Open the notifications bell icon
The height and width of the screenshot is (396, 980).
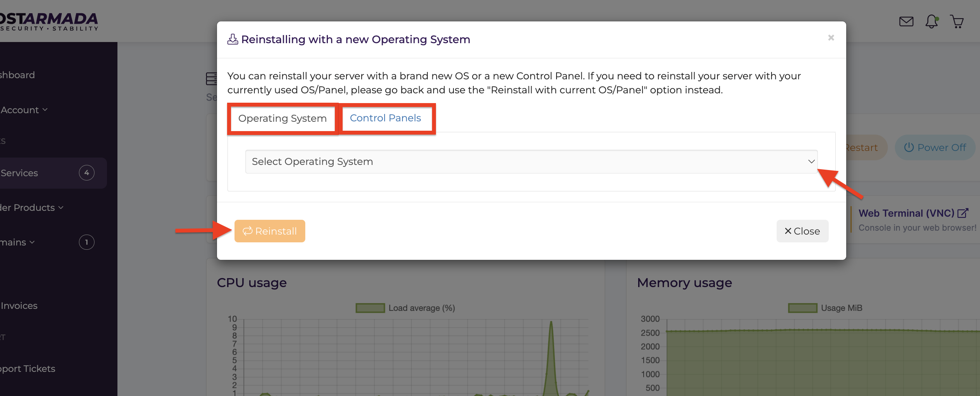click(x=932, y=21)
